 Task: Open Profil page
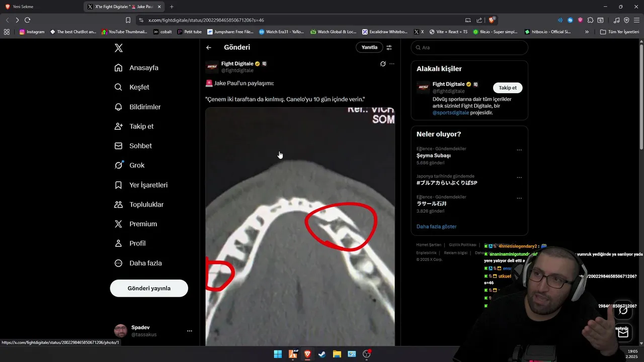(130, 243)
